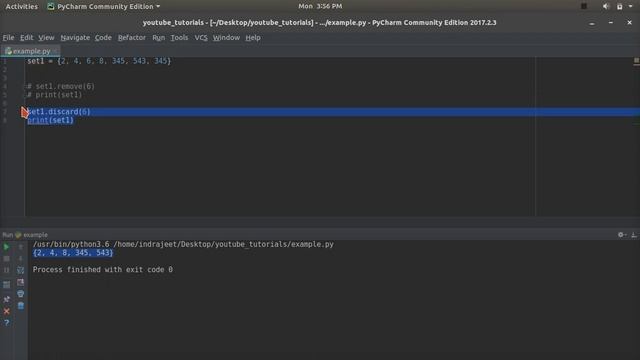Minimize the PyCharm window
This screenshot has width=640, height=360.
pos(591,23)
